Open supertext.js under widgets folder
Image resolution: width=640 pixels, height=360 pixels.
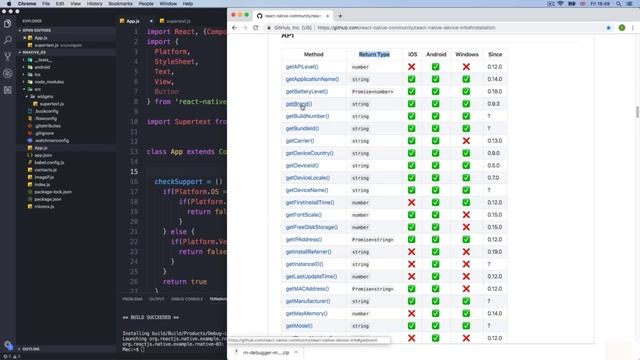pyautogui.click(x=51, y=104)
